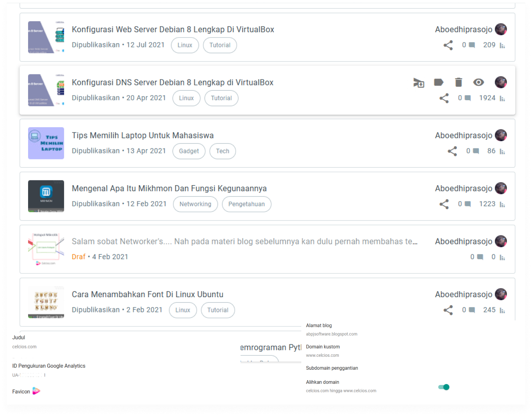Select Linux label on Web Server post

(x=185, y=45)
